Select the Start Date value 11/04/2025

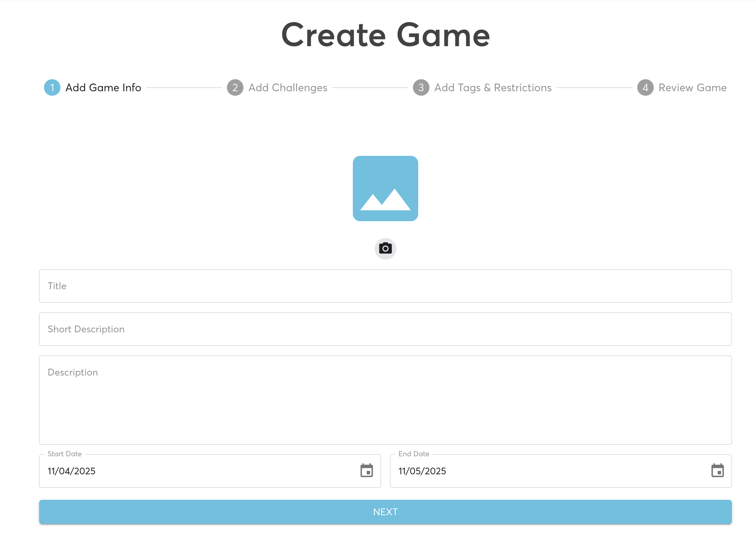pos(72,471)
